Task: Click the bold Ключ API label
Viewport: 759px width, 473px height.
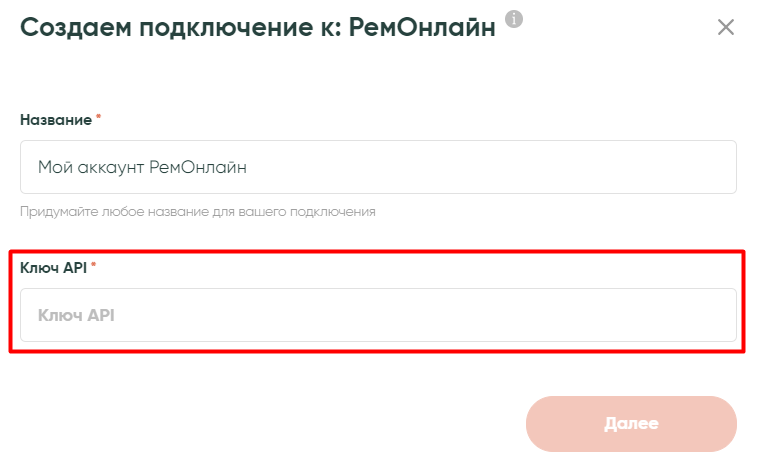Action: click(53, 268)
